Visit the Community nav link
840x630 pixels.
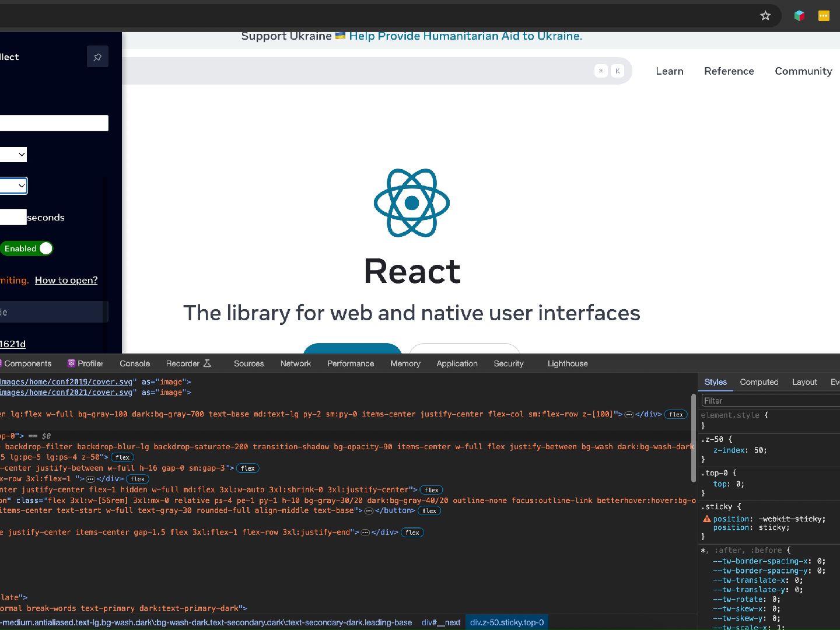(x=803, y=71)
